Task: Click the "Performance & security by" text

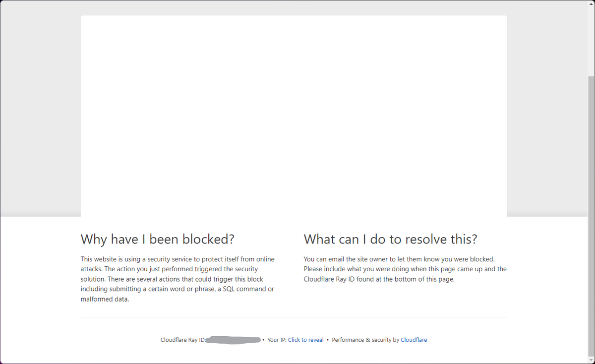Action: (x=365, y=340)
